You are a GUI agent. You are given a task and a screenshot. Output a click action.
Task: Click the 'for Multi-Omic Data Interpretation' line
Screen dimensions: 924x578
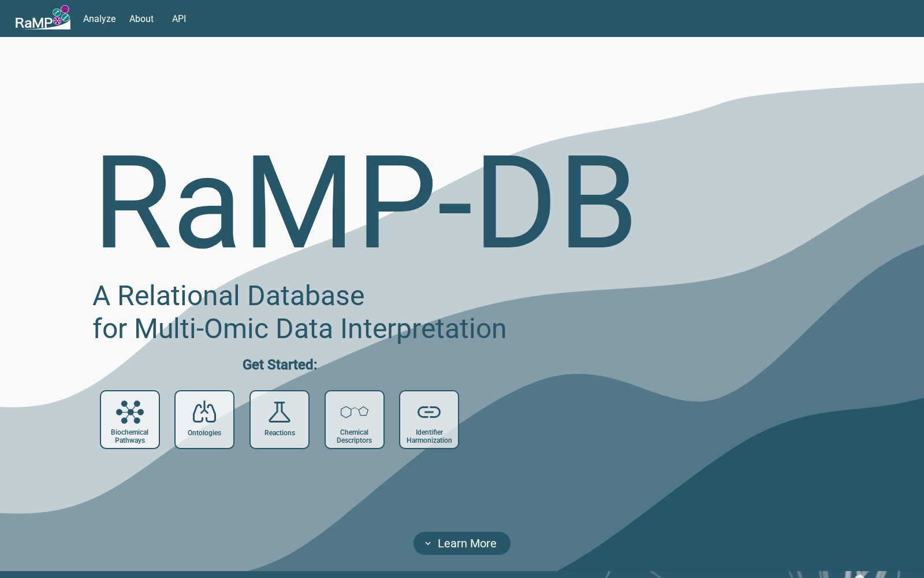coord(300,329)
